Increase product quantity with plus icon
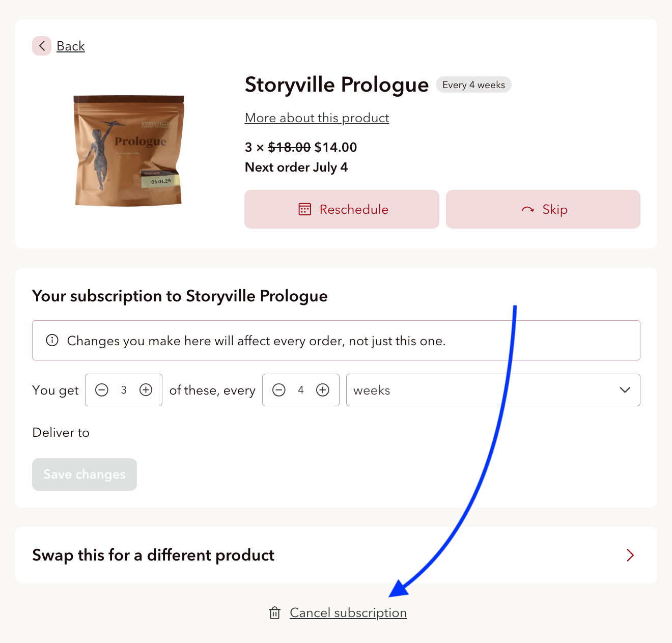Viewport: 672px width, 643px height. click(x=146, y=390)
